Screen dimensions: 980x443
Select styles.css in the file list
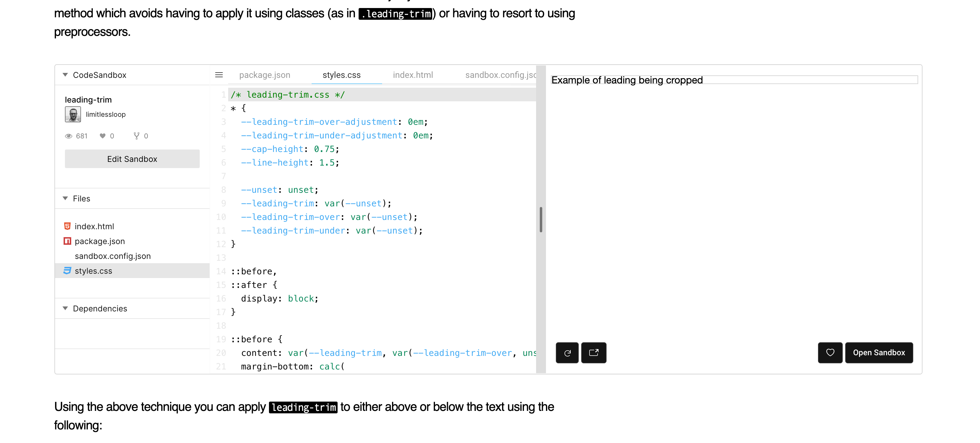132,271
